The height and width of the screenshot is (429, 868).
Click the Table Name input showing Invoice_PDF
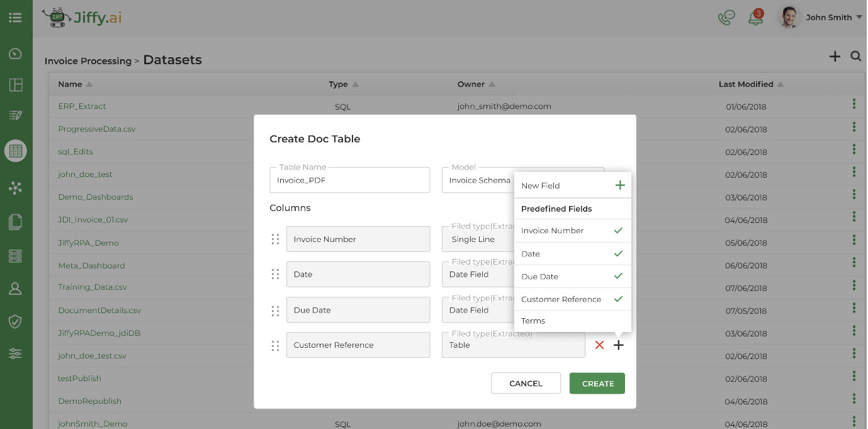(350, 180)
